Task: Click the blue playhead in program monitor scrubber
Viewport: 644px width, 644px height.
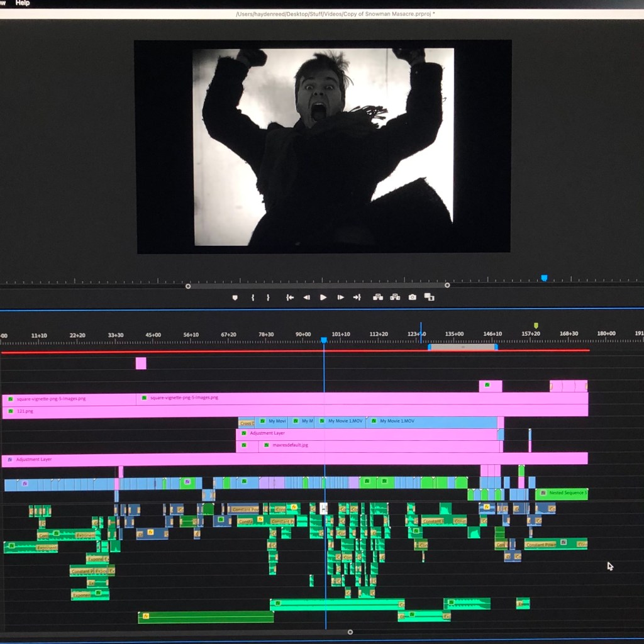Action: [544, 278]
